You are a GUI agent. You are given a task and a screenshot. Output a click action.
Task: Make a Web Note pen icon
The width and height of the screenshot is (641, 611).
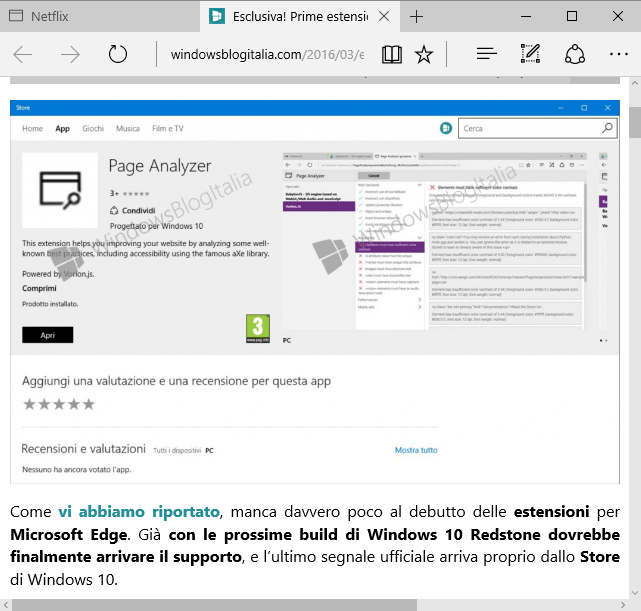[x=531, y=54]
